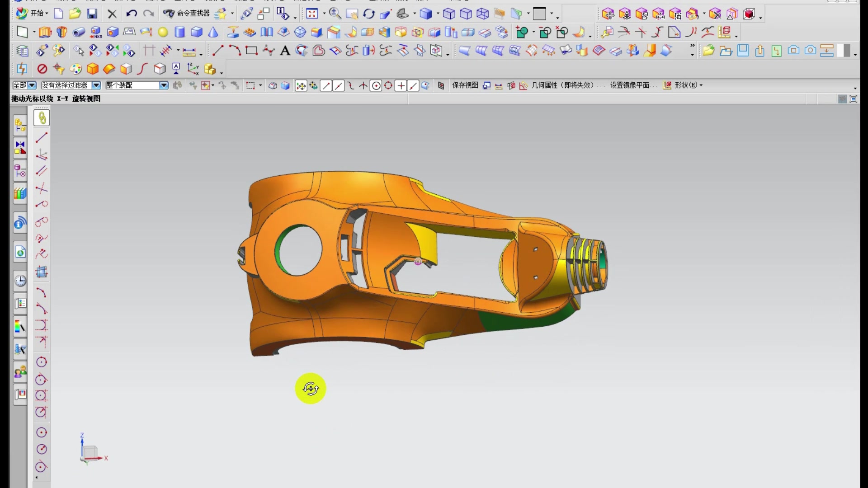The image size is (868, 488).
Task: Click the green circular hole on the model
Action: click(x=298, y=250)
